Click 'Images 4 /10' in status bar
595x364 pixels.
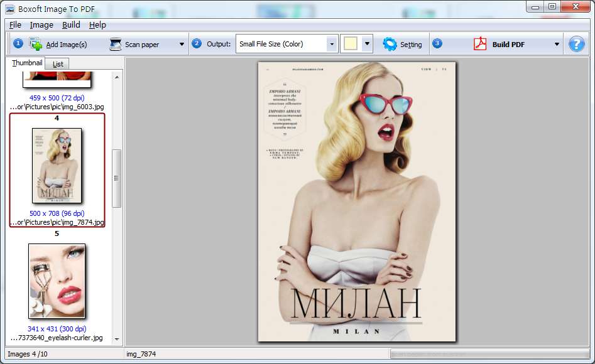point(27,354)
